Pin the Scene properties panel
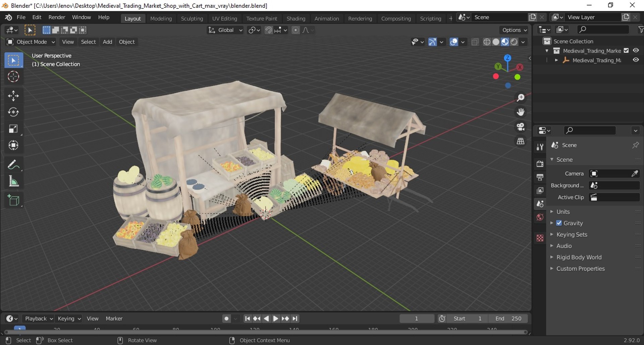The image size is (644, 345). tap(635, 145)
